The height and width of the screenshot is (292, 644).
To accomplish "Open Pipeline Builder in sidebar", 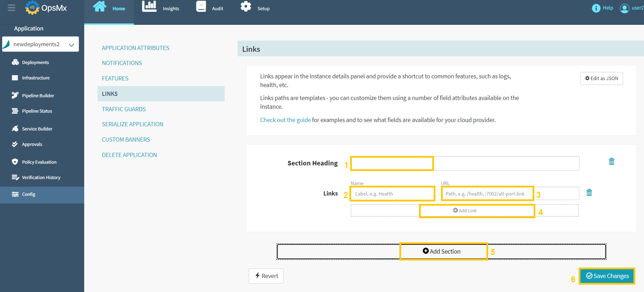I will [38, 95].
